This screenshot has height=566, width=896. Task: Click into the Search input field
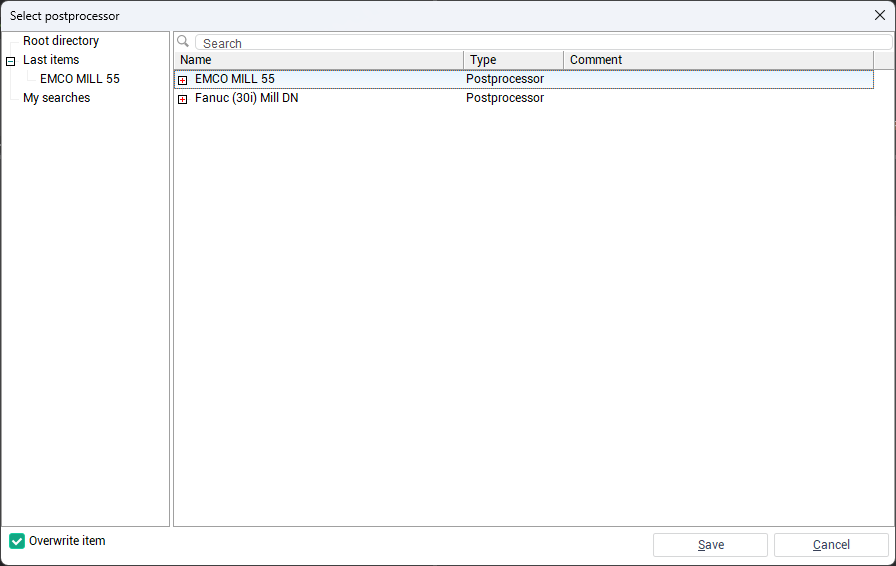pos(540,43)
